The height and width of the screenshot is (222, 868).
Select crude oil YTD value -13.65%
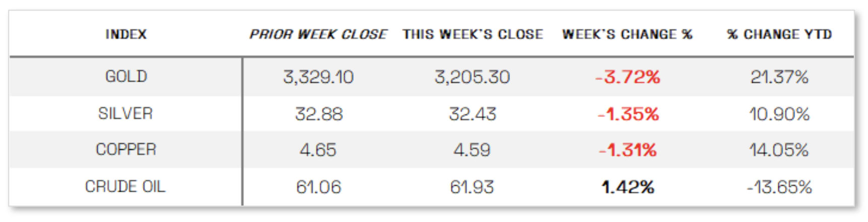click(x=779, y=187)
